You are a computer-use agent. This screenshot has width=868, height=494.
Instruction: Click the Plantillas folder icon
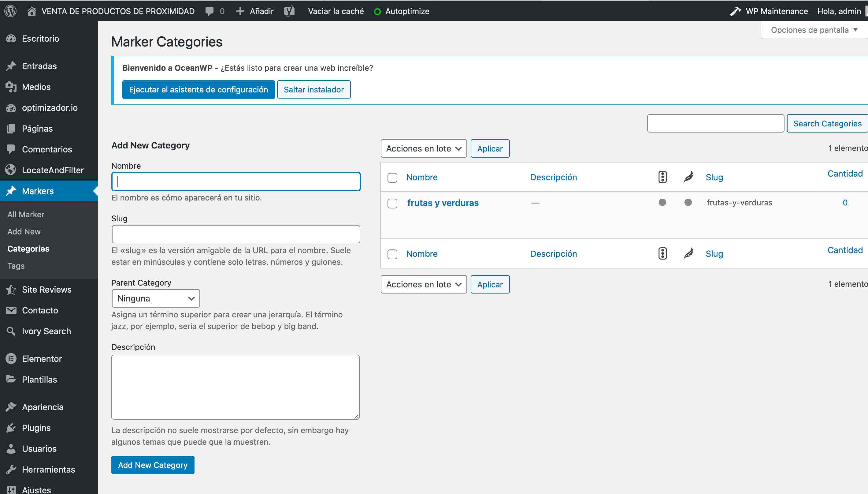11,379
